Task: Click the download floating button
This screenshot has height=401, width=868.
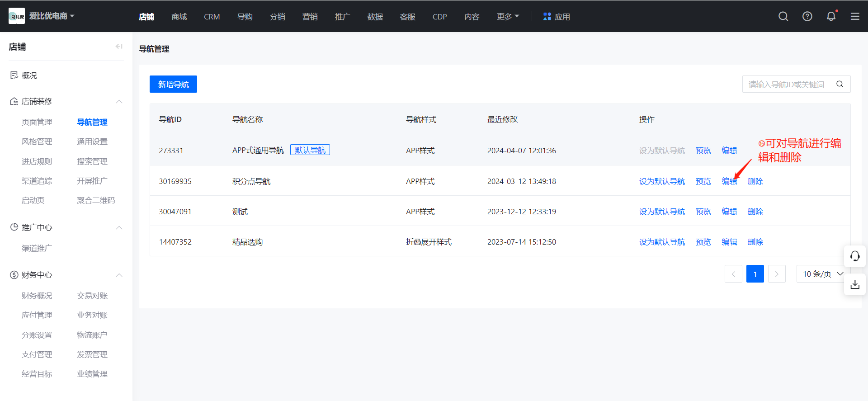Action: 855,284
